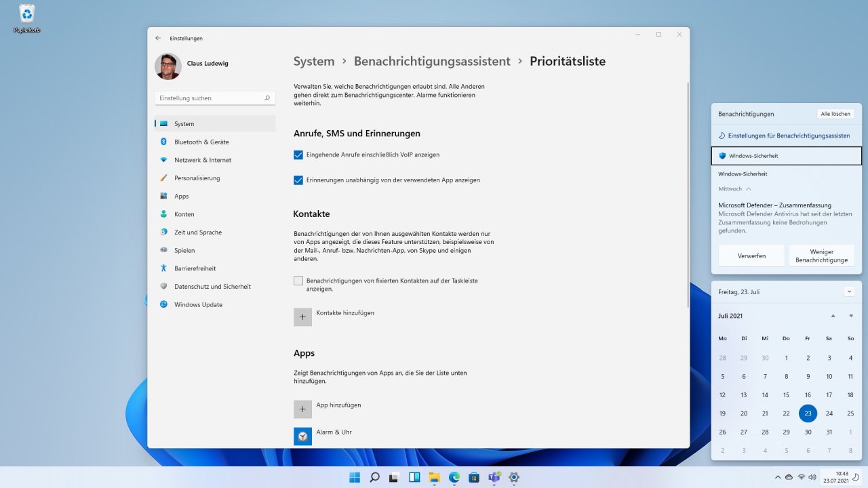Click the Wi-Fi icon beside Netzwerk & Internet
Image resolution: width=868 pixels, height=488 pixels.
(x=163, y=160)
